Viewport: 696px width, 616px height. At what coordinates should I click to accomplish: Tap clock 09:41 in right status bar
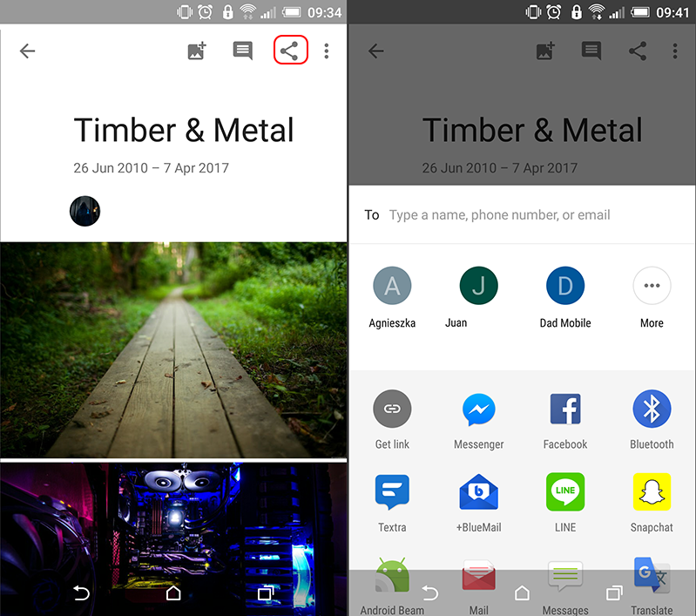pyautogui.click(x=672, y=12)
